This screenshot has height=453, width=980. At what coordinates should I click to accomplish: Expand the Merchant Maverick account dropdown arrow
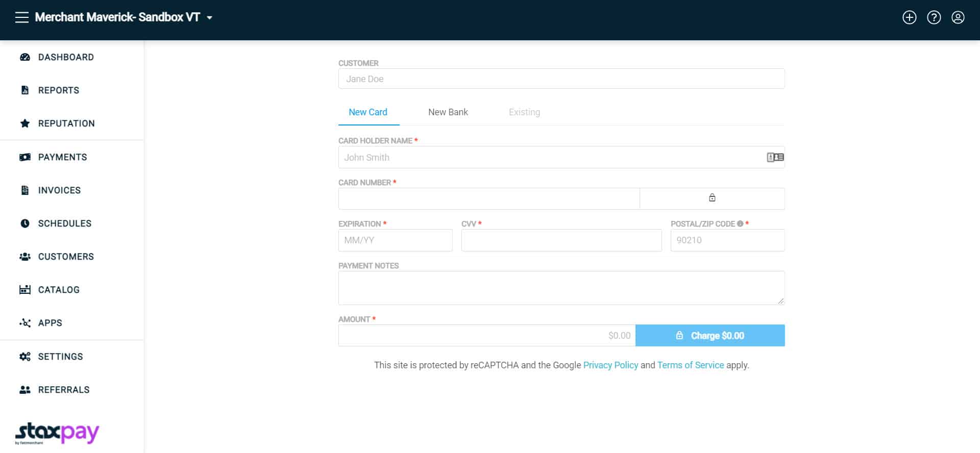pyautogui.click(x=209, y=18)
